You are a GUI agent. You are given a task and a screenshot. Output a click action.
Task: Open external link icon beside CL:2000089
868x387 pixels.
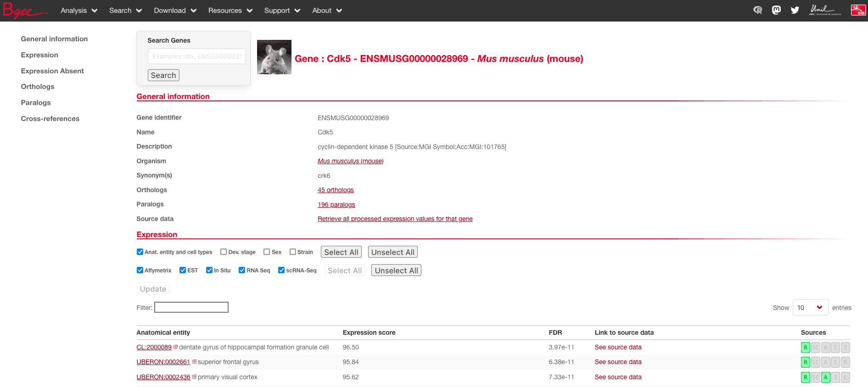176,347
